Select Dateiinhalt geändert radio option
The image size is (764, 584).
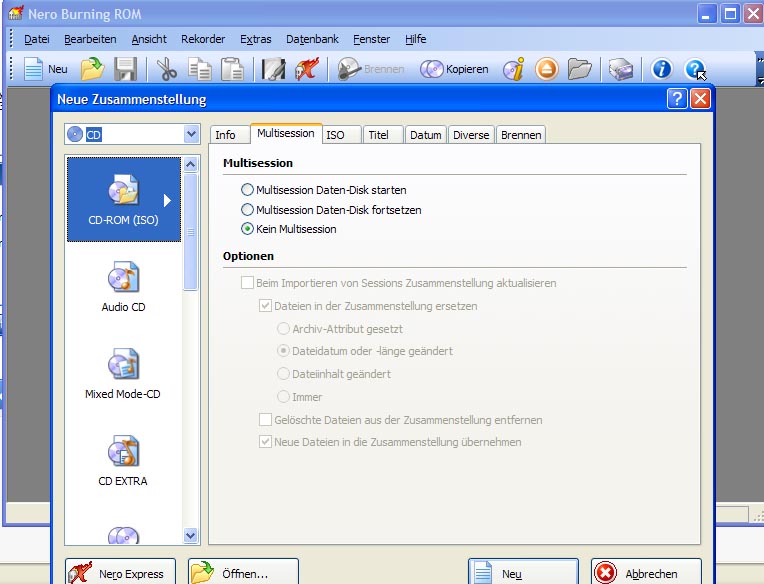(x=283, y=374)
